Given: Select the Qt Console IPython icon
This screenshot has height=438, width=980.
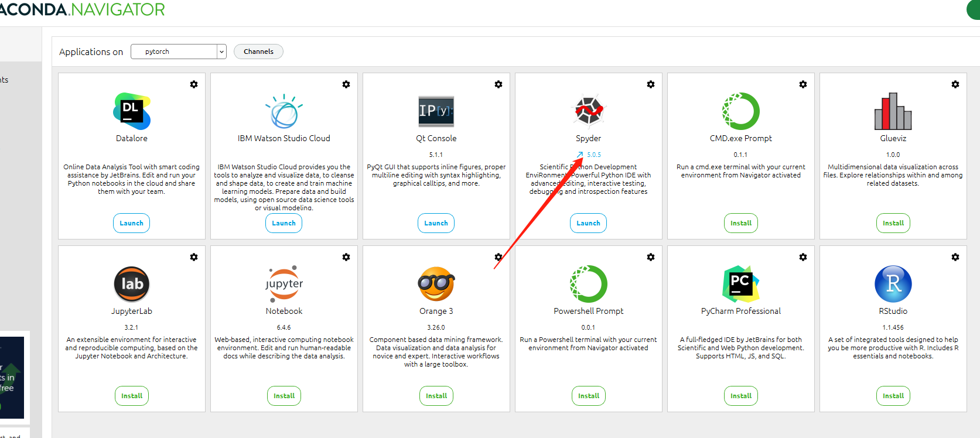Looking at the screenshot, I should (x=436, y=111).
